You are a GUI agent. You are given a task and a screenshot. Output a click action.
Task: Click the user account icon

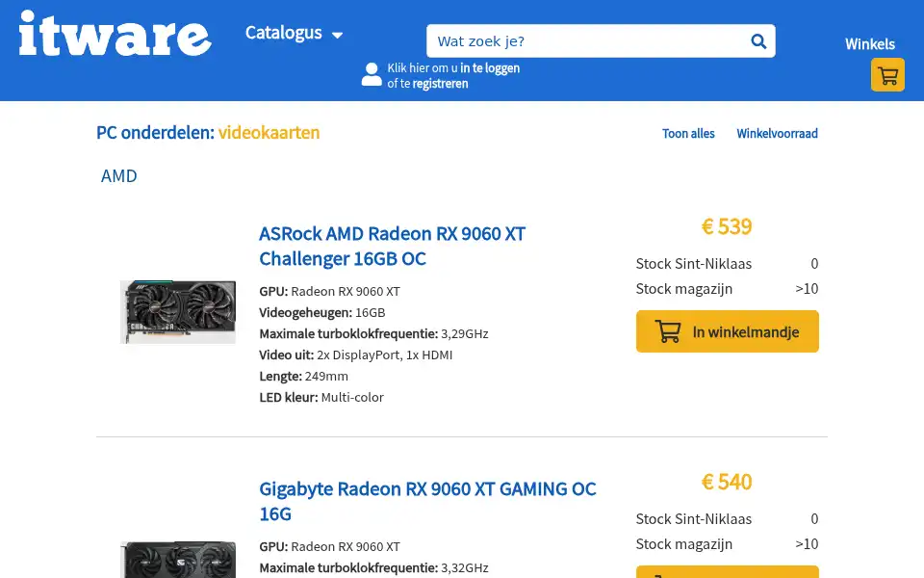(372, 74)
